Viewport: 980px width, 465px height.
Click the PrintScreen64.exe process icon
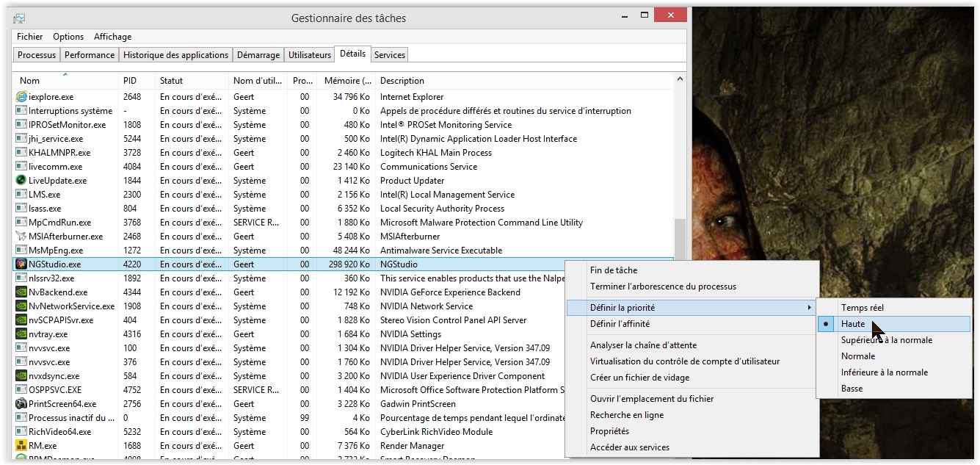coord(21,403)
